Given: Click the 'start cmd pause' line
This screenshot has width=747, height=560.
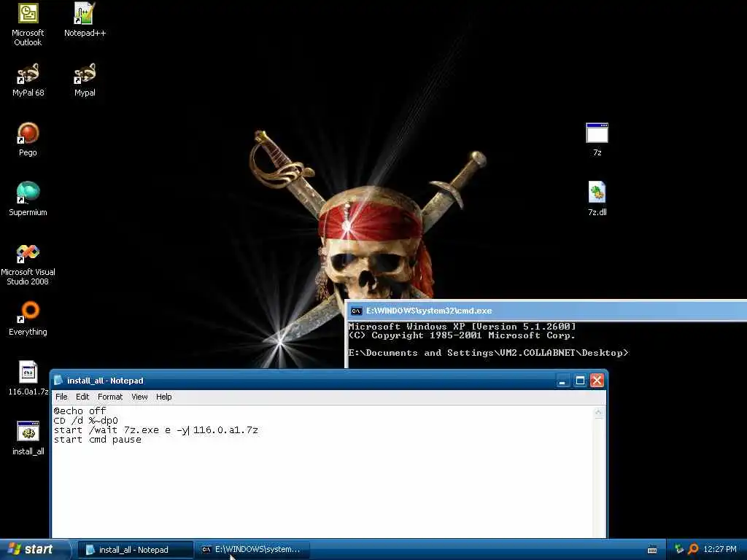Looking at the screenshot, I should click(x=98, y=440).
